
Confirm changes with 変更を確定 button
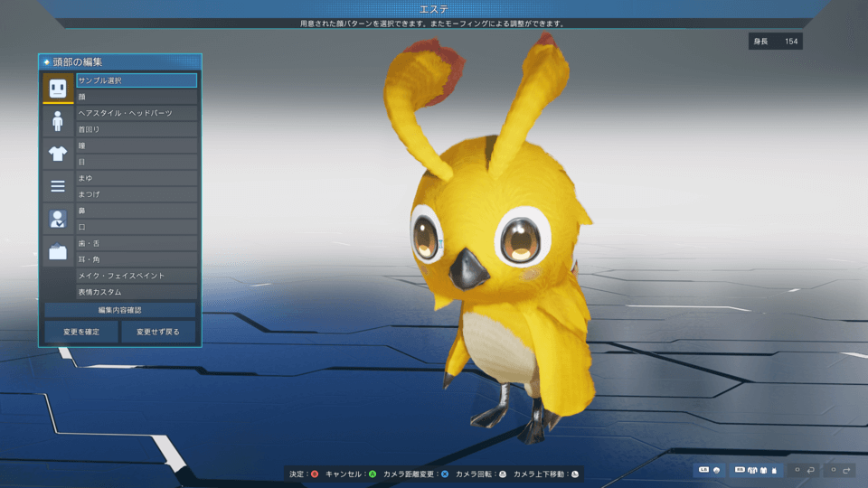click(80, 332)
